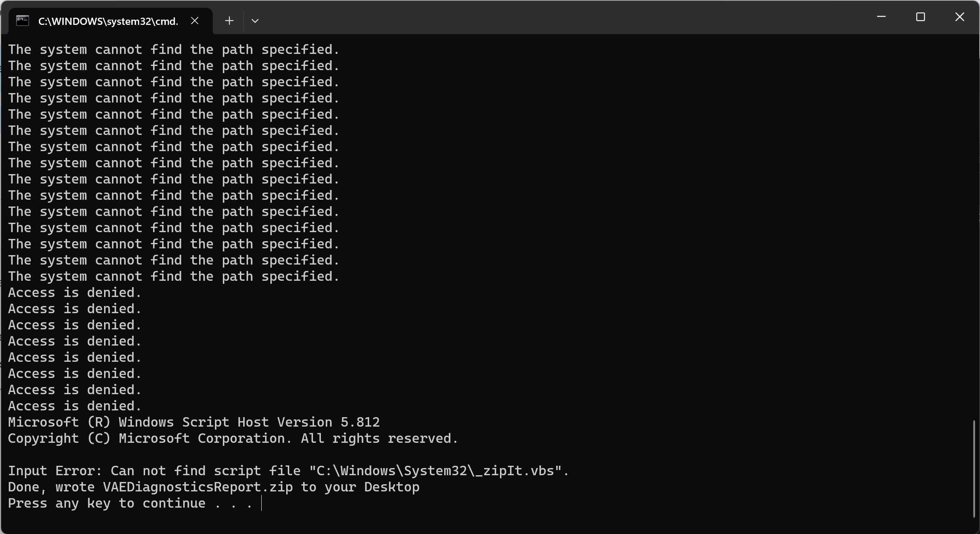Click the 'All rights reserved.' text

[379, 439]
